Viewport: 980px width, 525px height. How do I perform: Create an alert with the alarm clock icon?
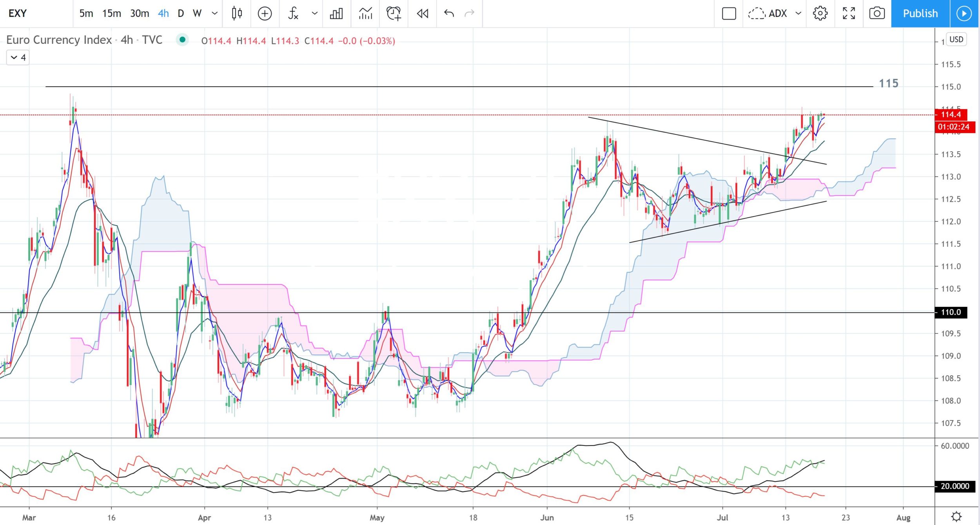394,14
